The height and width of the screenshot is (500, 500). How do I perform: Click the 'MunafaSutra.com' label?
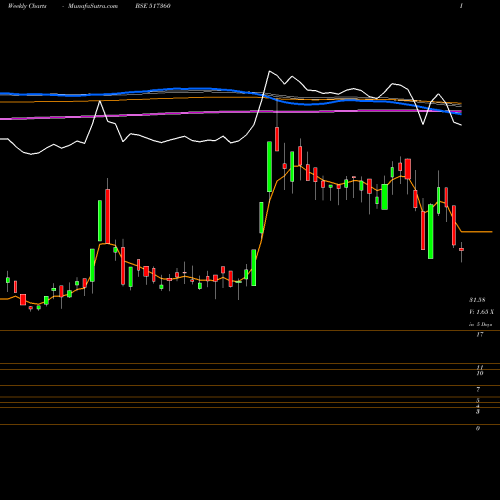click(93, 6)
